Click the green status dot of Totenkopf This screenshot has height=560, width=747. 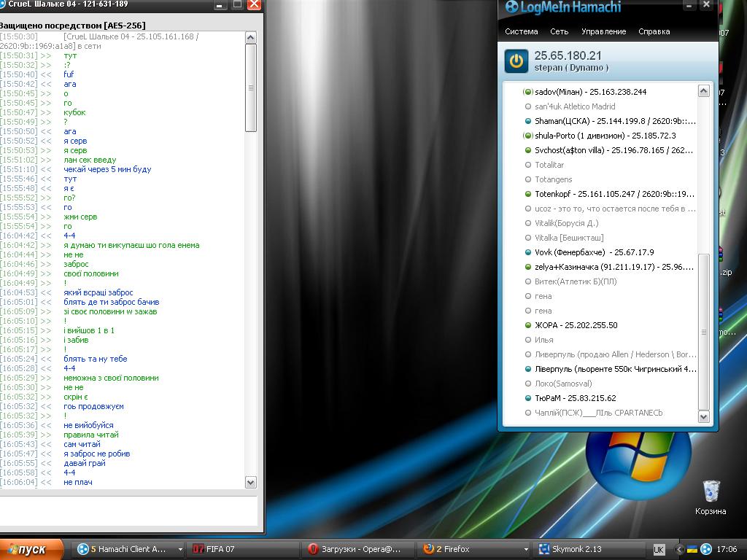[528, 194]
